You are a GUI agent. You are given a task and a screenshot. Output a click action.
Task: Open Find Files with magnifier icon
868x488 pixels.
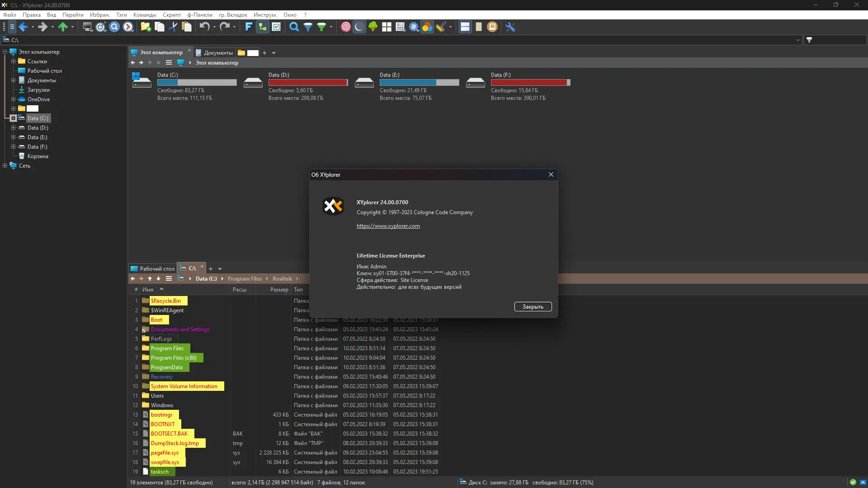pyautogui.click(x=294, y=27)
